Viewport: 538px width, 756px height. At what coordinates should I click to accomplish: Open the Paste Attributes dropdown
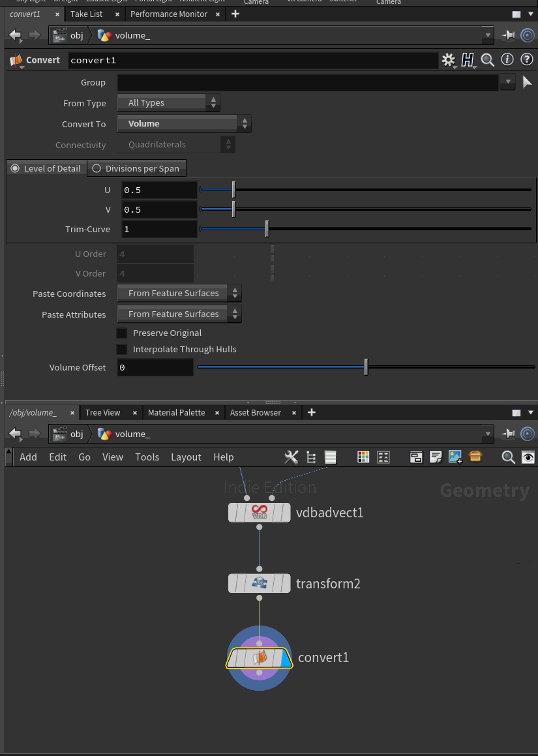[x=179, y=314]
